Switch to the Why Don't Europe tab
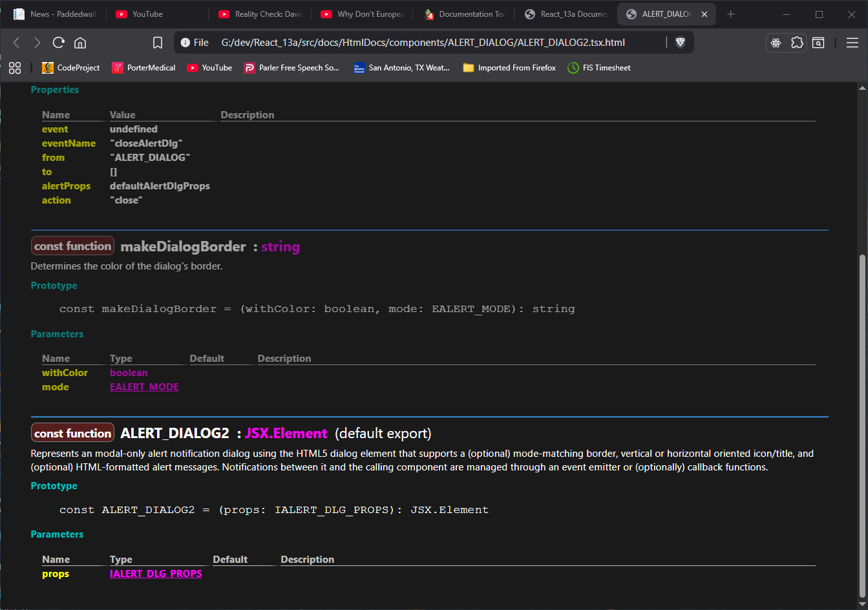The width and height of the screenshot is (868, 610). (362, 14)
